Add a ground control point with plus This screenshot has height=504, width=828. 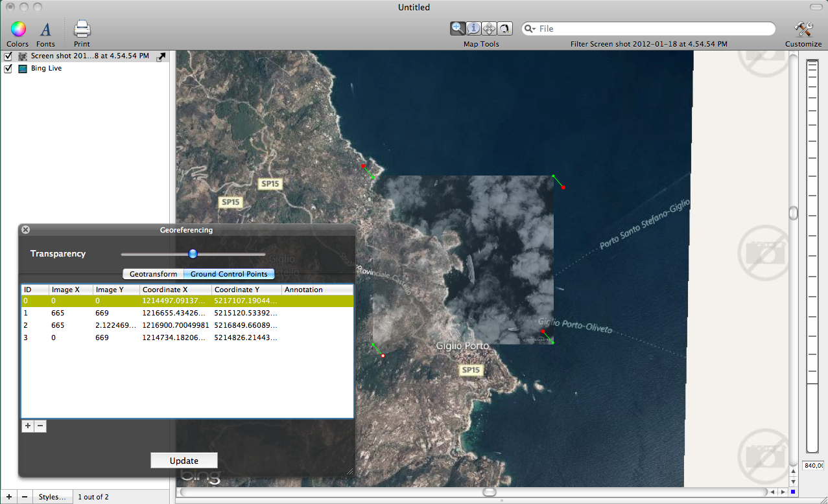click(x=28, y=426)
